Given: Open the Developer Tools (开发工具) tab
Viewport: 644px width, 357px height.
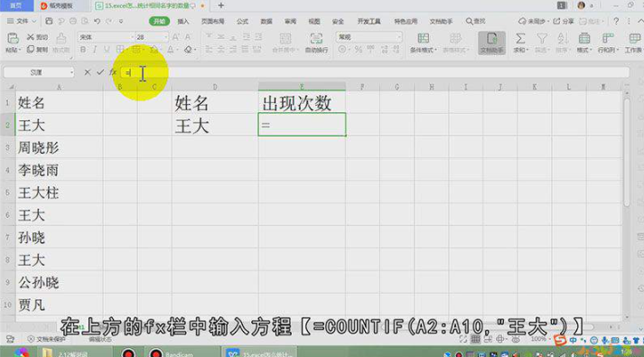Looking at the screenshot, I should (369, 22).
